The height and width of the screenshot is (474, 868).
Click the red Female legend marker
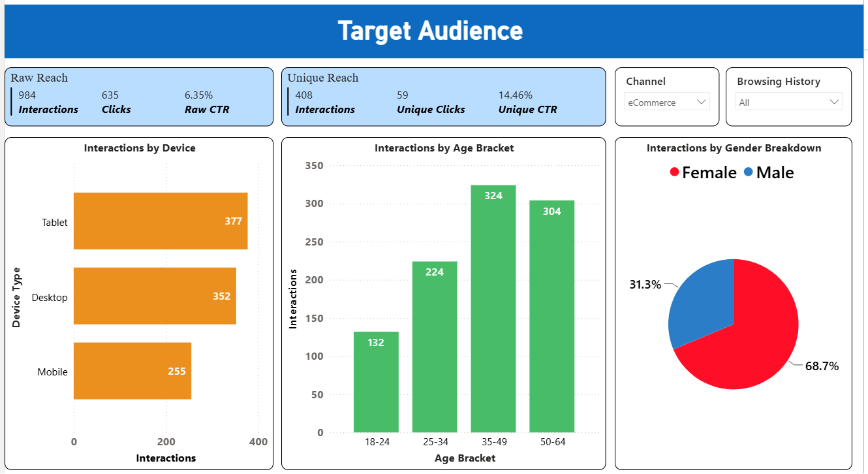[x=675, y=172]
